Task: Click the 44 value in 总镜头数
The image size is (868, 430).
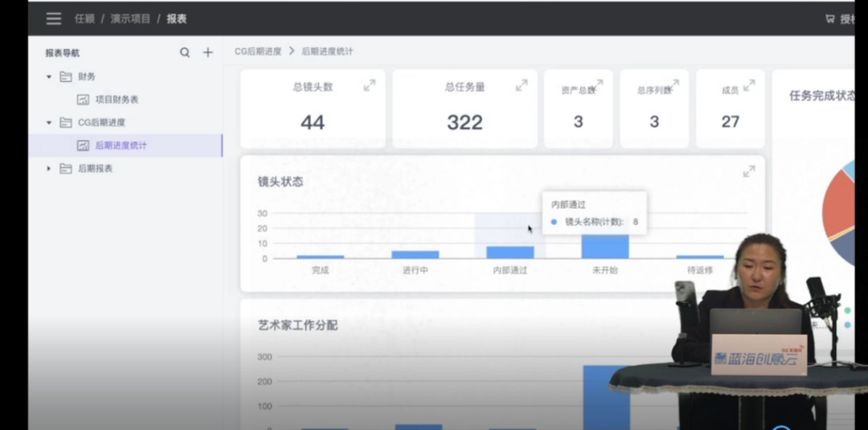Action: click(313, 122)
